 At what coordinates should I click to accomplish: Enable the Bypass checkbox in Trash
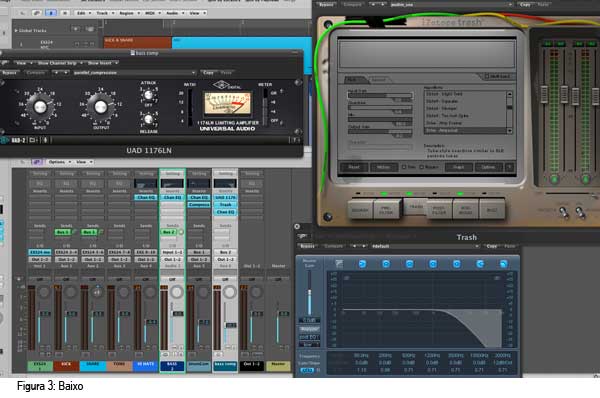pos(422,167)
